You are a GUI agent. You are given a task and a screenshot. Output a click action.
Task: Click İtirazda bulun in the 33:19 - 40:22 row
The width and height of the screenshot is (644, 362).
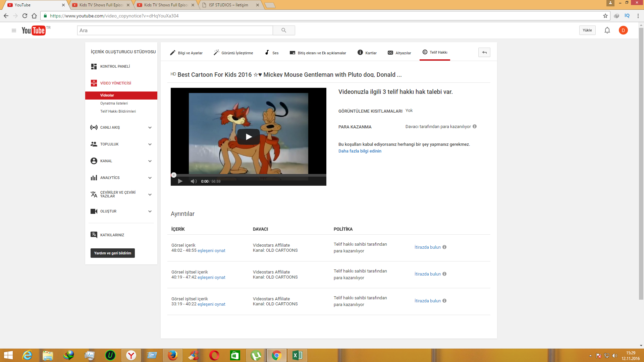click(428, 301)
